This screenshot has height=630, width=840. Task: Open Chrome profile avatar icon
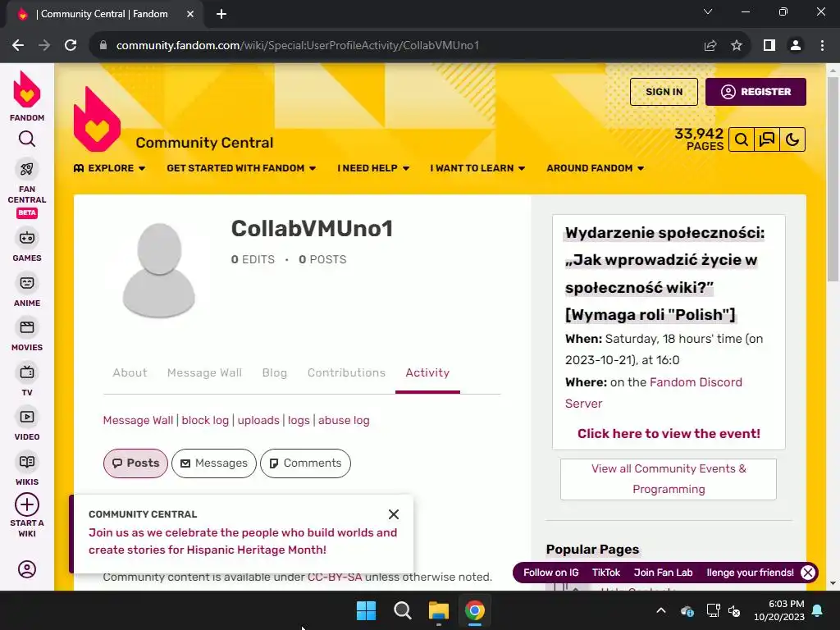tap(796, 46)
